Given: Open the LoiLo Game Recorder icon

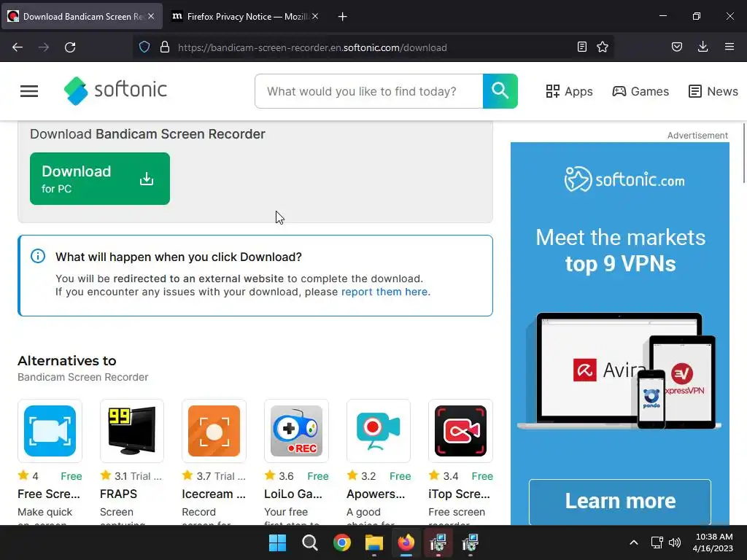Looking at the screenshot, I should pyautogui.click(x=296, y=431).
